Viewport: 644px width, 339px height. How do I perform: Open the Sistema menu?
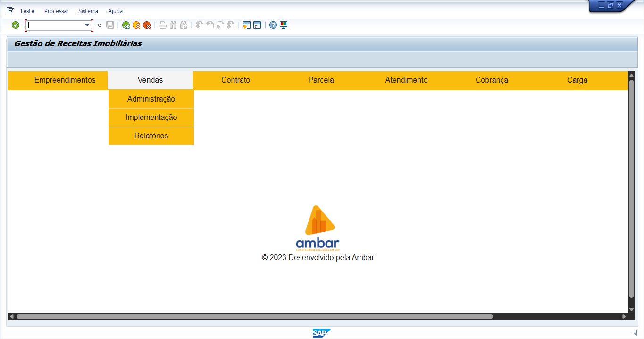point(88,11)
